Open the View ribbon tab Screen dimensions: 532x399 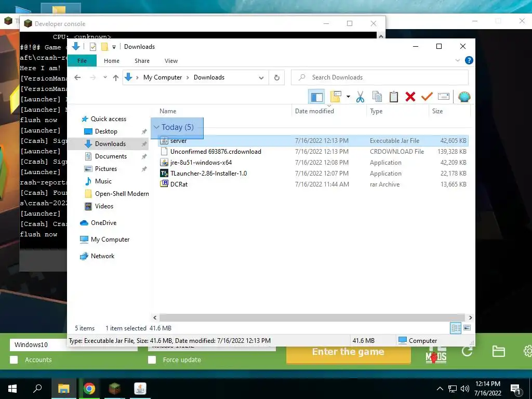[x=171, y=61]
